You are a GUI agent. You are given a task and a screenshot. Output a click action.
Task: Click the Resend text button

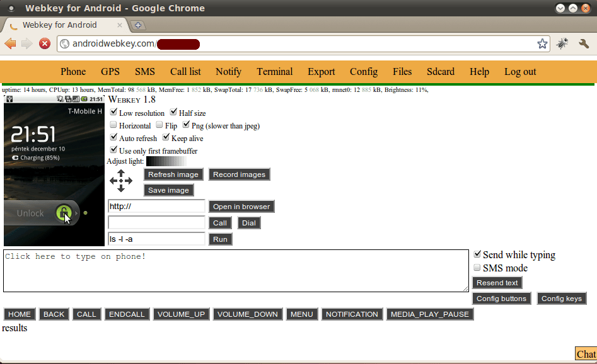pyautogui.click(x=497, y=283)
